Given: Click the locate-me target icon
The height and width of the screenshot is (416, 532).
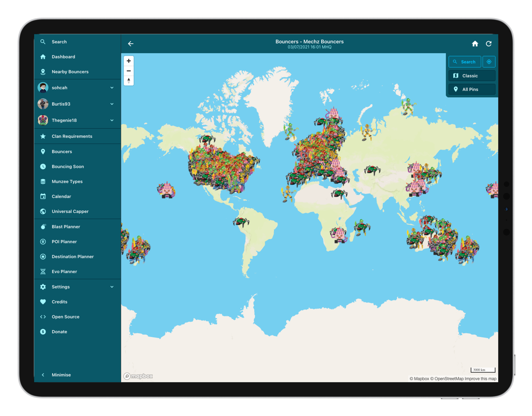Looking at the screenshot, I should [x=489, y=62].
